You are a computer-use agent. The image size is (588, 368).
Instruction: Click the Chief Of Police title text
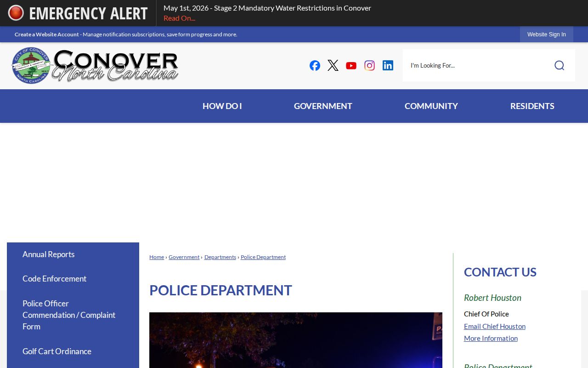pyautogui.click(x=486, y=314)
